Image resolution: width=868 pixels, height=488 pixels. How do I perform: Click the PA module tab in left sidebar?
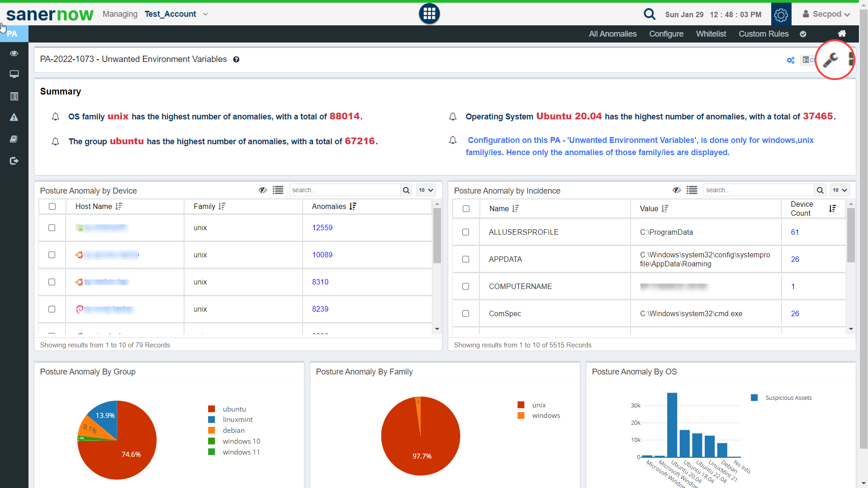pyautogui.click(x=14, y=34)
